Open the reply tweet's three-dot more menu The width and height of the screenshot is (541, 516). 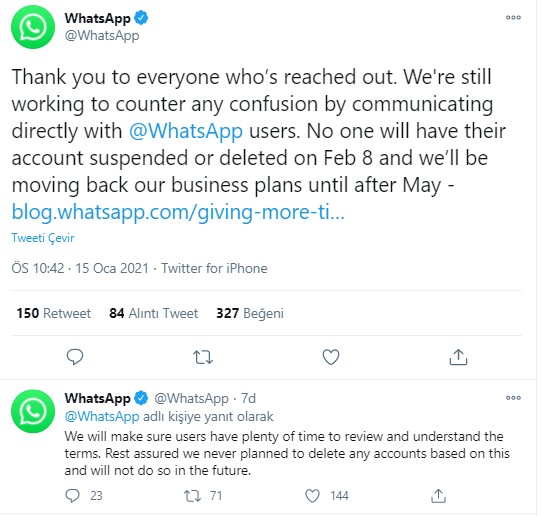(x=513, y=398)
